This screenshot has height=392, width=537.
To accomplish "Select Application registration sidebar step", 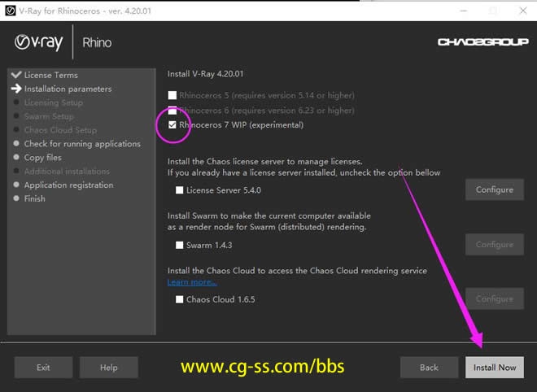I will 68,185.
